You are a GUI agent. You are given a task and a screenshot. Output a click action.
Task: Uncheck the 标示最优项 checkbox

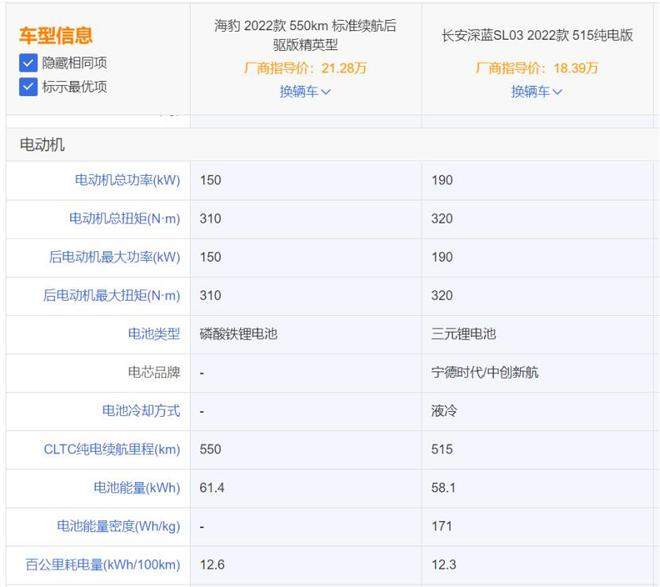28,87
